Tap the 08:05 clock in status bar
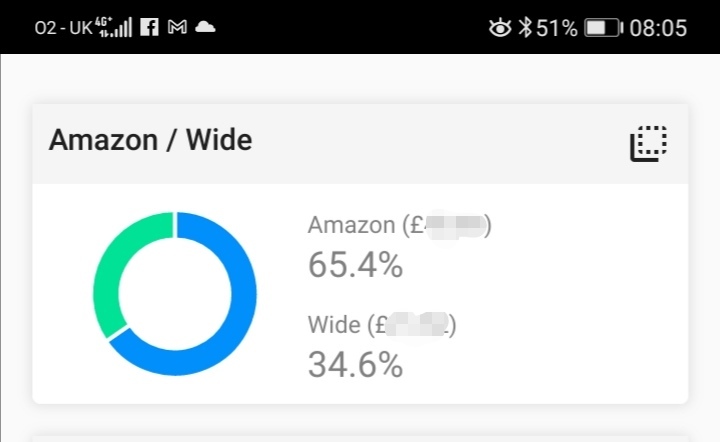This screenshot has height=442, width=720. coord(658,28)
